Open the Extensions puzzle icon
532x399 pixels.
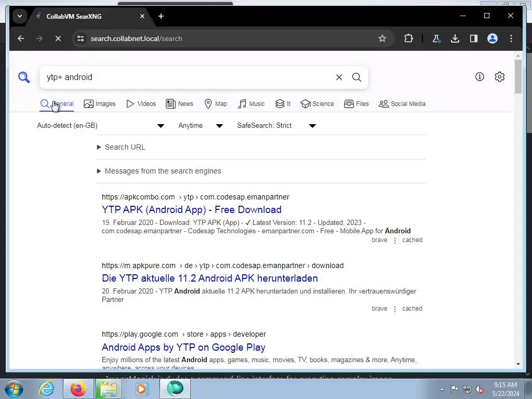[x=408, y=38]
